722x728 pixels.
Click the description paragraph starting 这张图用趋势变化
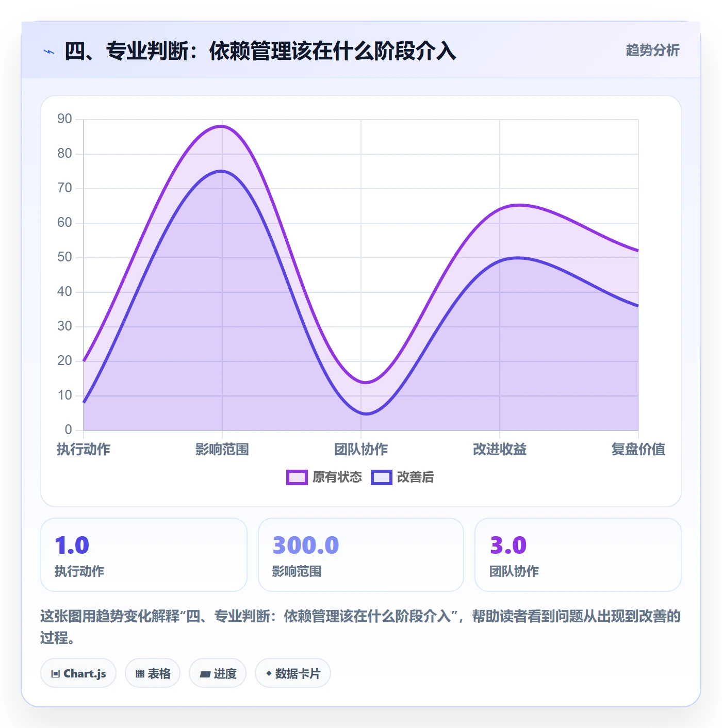(360, 627)
